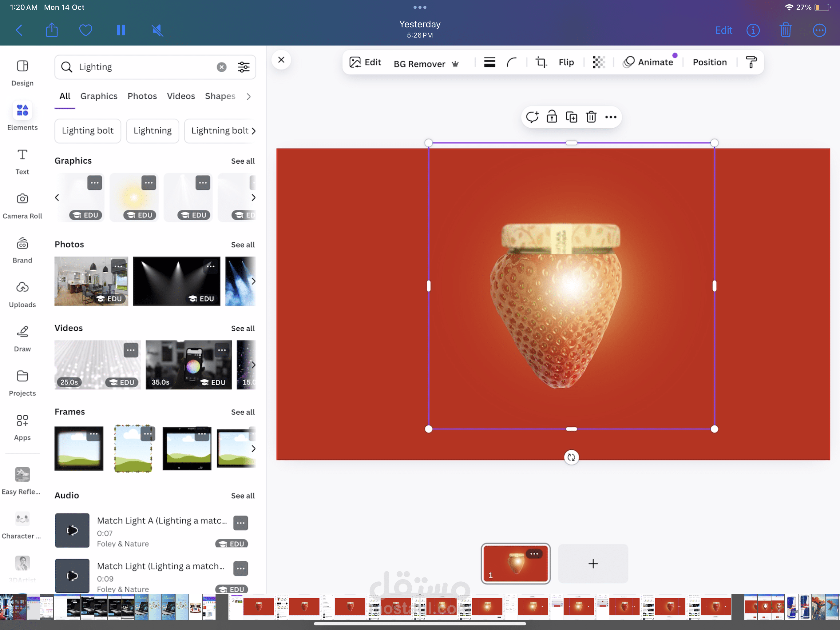The width and height of the screenshot is (840, 630).
Task: Open the Uploads panel in sidebar
Action: [x=22, y=294]
